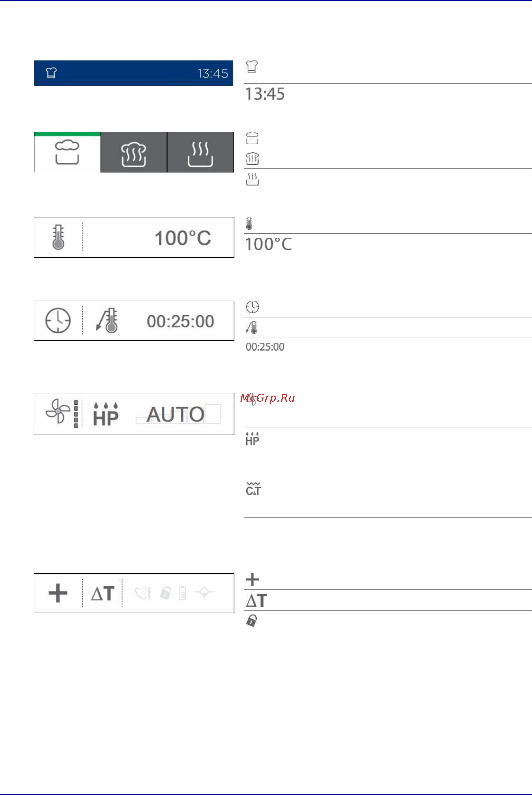Click the chef hat icon in the legend list
Viewport: 532px width, 795px height.
point(252,67)
